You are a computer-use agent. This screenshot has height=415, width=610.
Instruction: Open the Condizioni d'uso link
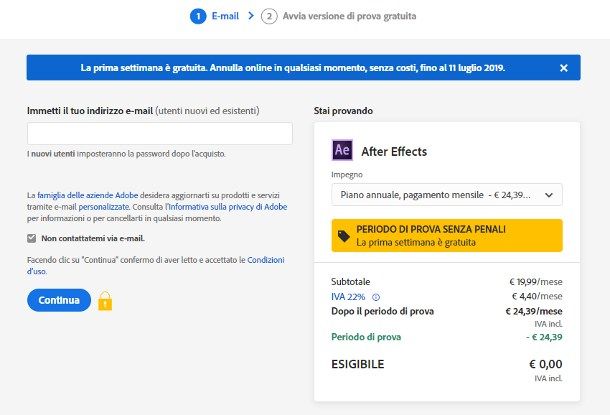[x=266, y=260]
